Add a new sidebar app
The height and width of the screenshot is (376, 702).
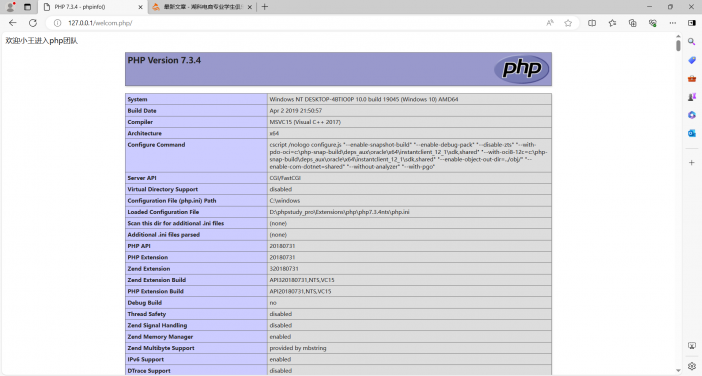click(692, 162)
